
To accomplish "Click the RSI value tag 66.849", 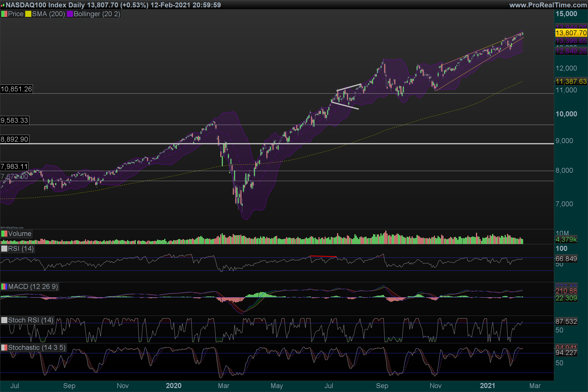I will pos(566,259).
